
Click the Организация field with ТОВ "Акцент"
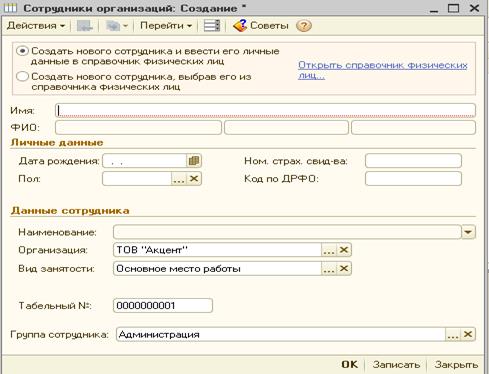click(x=217, y=250)
